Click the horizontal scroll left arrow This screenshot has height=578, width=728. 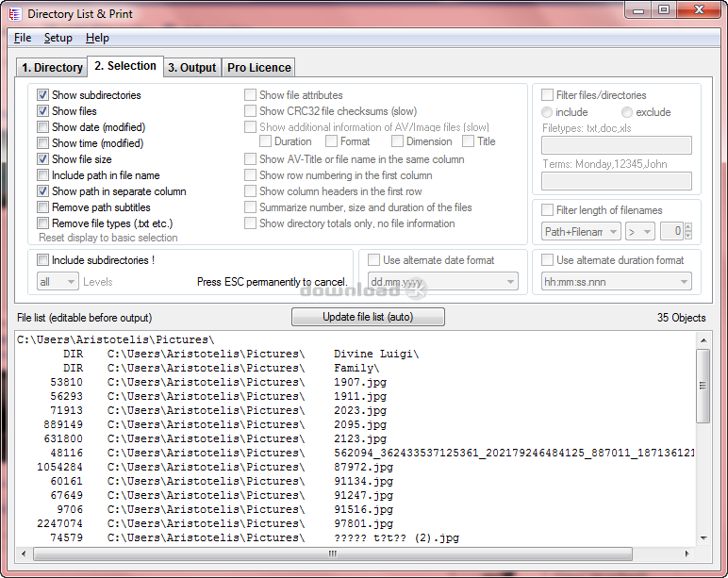pyautogui.click(x=24, y=553)
